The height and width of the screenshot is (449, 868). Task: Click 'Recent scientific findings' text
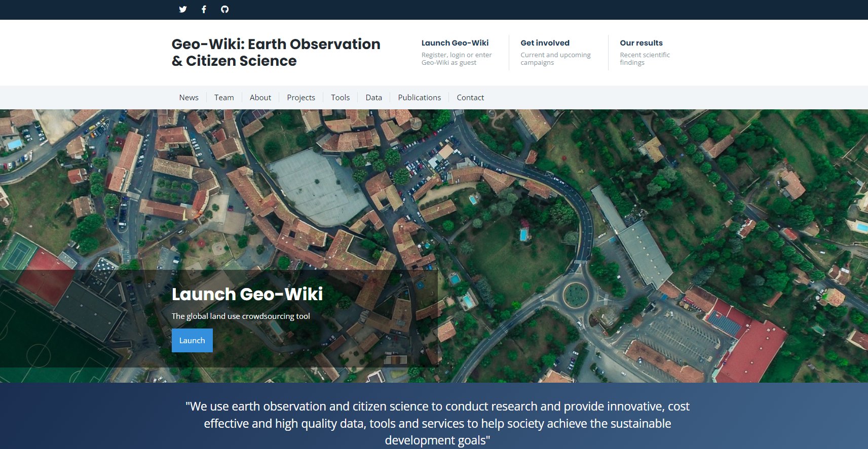645,59
